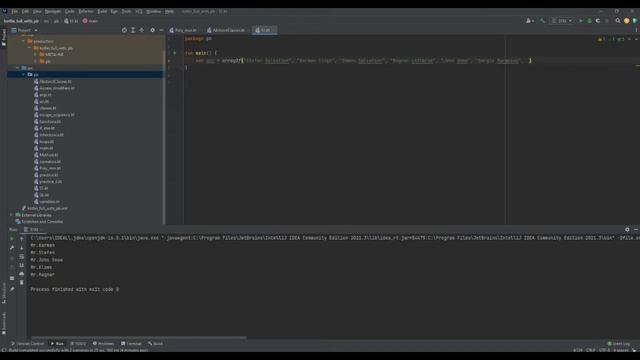Open the TODO tool window

coord(78,344)
